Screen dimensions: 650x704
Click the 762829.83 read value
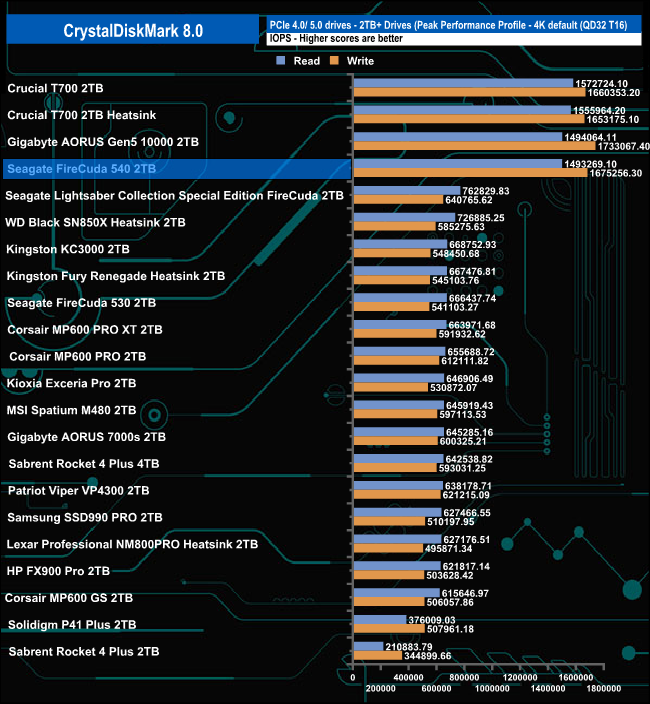click(486, 191)
